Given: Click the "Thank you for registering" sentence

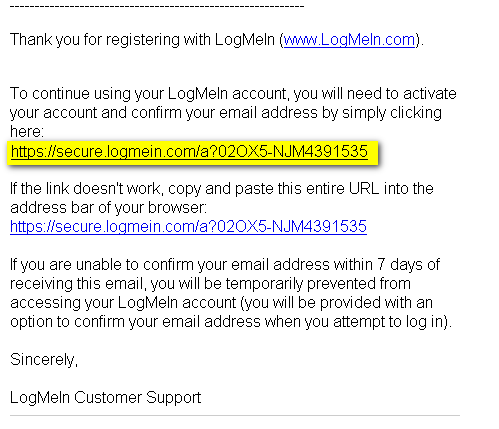Looking at the screenshot, I should pyautogui.click(x=217, y=40).
